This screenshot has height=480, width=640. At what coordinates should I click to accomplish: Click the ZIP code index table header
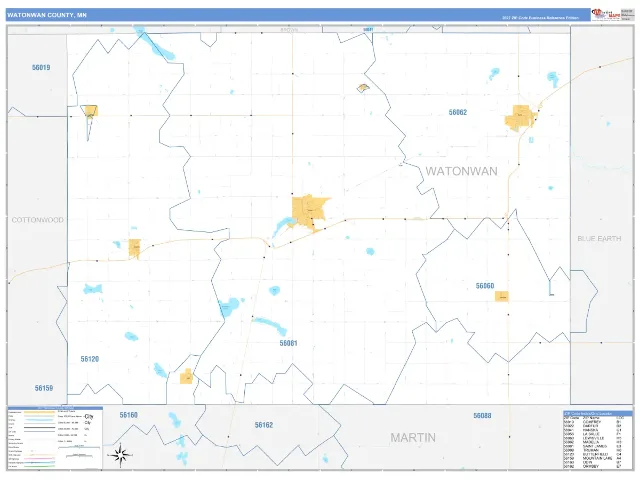pos(598,413)
